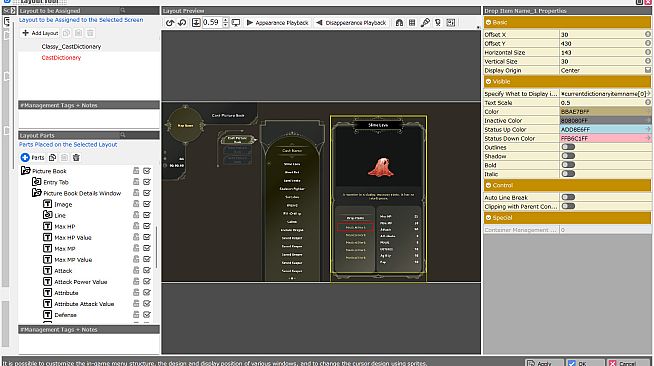Collapse the Basic properties section
Image resolution: width=654 pixels, height=366 pixels.
point(488,22)
